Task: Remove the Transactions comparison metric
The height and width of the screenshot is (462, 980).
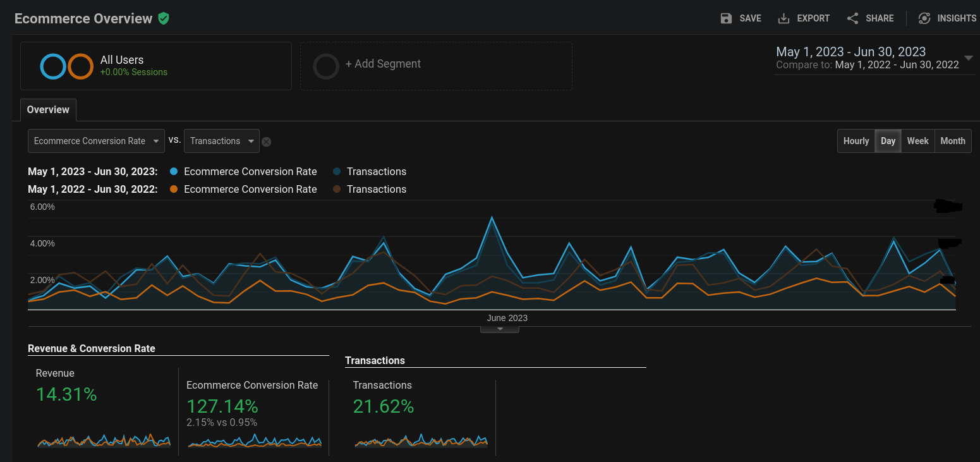Action: 267,142
